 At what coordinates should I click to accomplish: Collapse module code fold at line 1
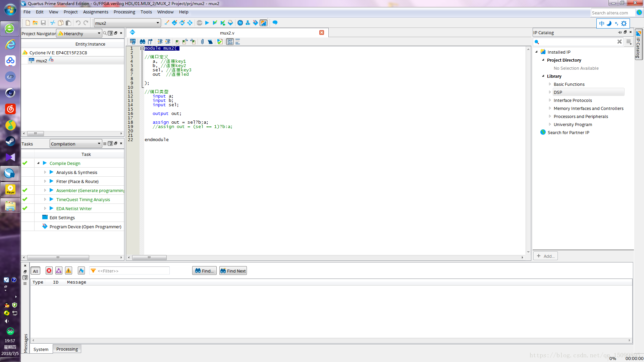click(142, 48)
